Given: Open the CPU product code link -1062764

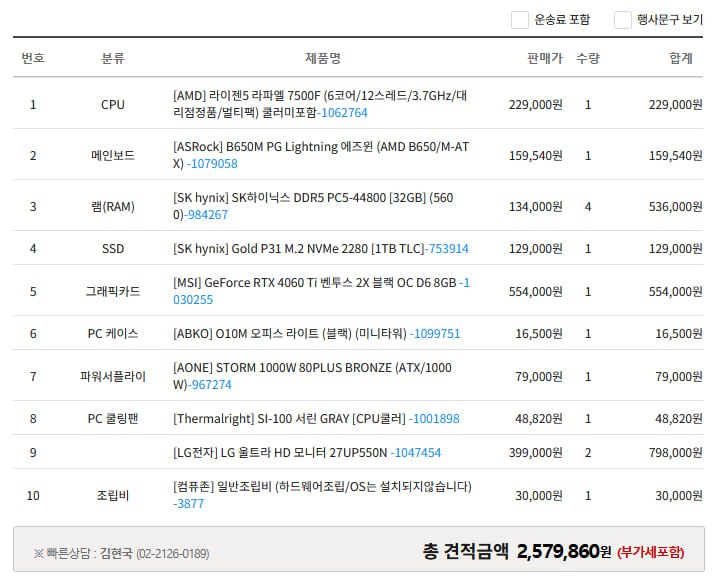Looking at the screenshot, I should click(342, 113).
